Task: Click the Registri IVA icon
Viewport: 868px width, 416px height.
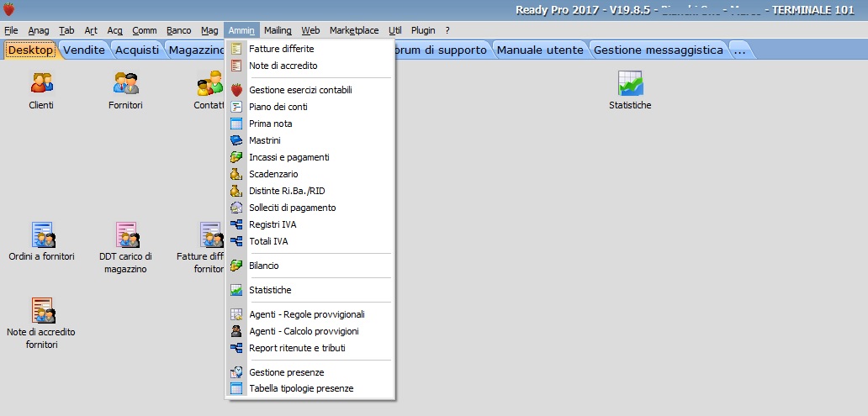Action: tap(236, 224)
